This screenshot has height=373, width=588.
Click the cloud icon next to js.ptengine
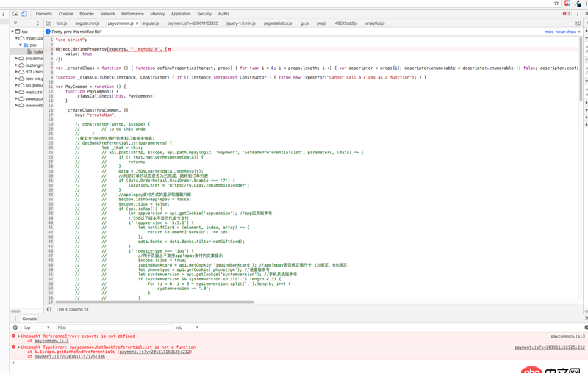(x=22, y=65)
